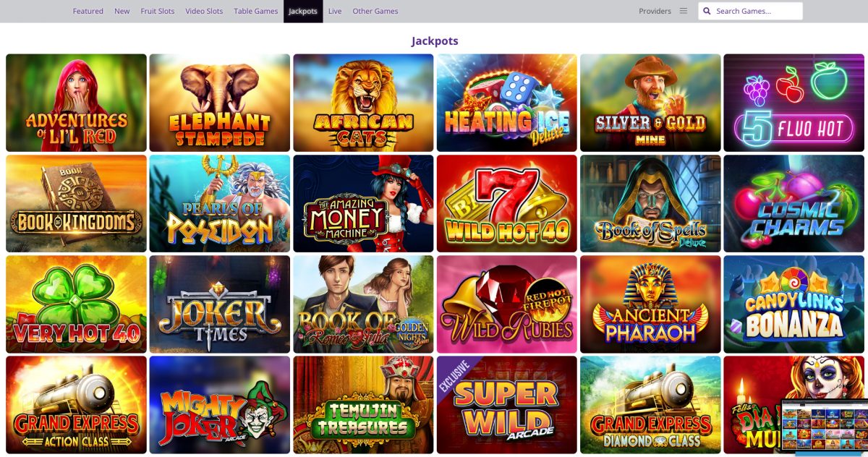Open the Providers hamburger menu icon

pos(684,11)
